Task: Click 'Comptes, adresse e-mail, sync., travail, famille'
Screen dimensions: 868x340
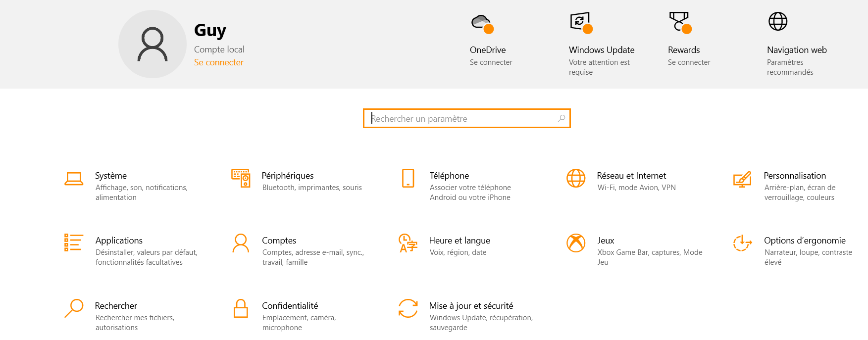Action: [x=313, y=257]
